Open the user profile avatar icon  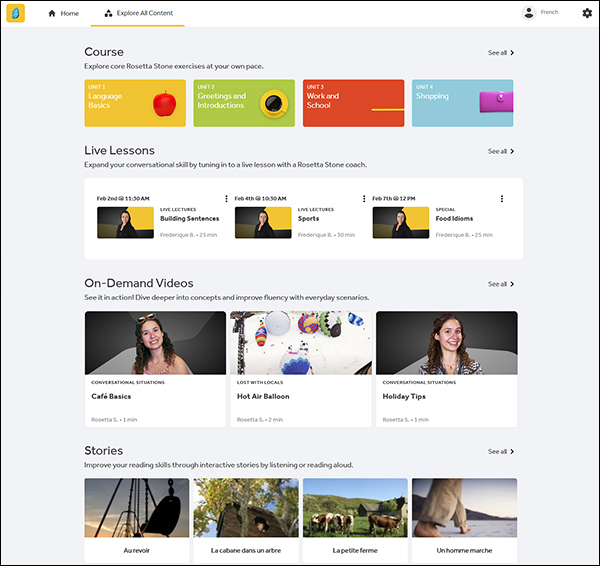coord(528,13)
